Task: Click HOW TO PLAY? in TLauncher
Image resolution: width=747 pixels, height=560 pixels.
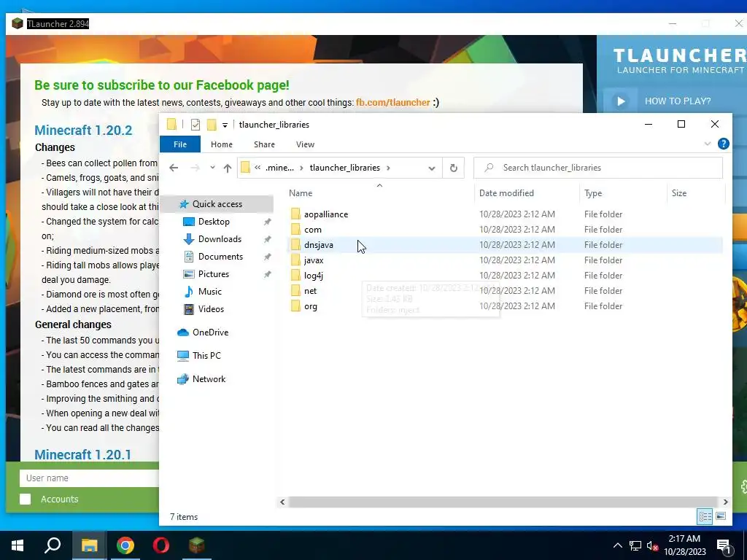Action: (x=678, y=101)
